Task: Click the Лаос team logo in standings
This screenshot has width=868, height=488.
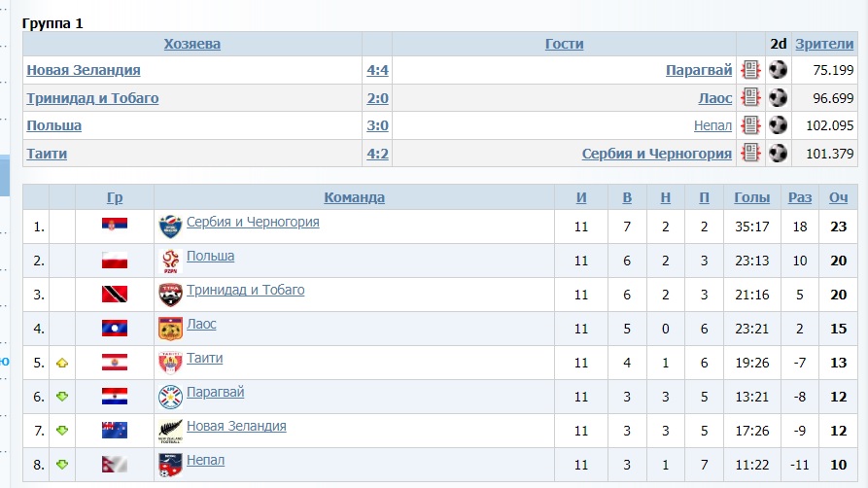Action: click(x=170, y=329)
